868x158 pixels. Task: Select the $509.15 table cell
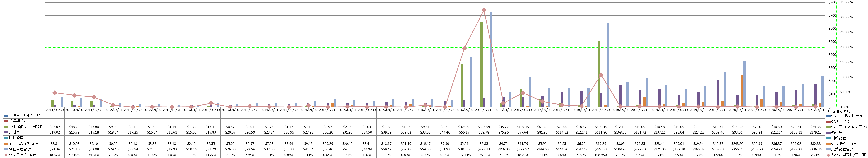(x=601, y=127)
